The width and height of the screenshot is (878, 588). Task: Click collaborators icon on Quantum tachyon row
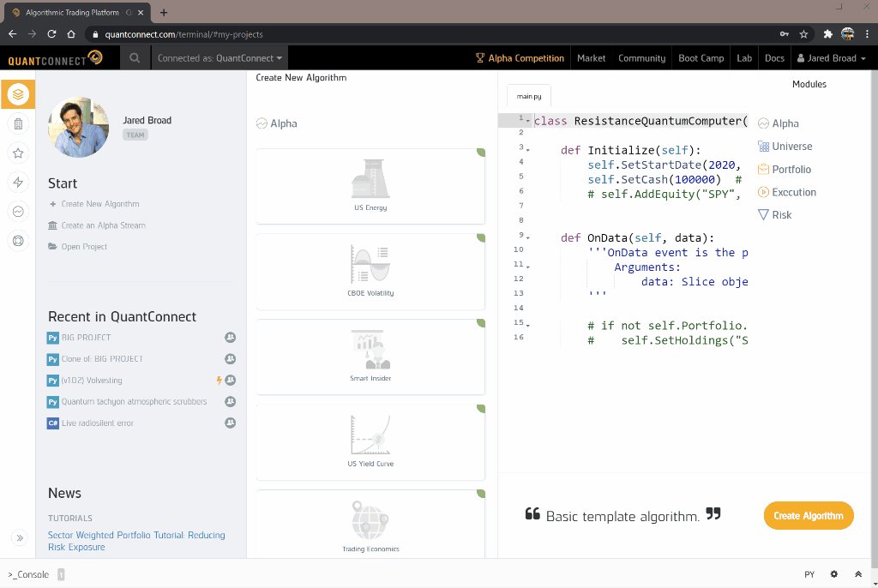(x=230, y=401)
